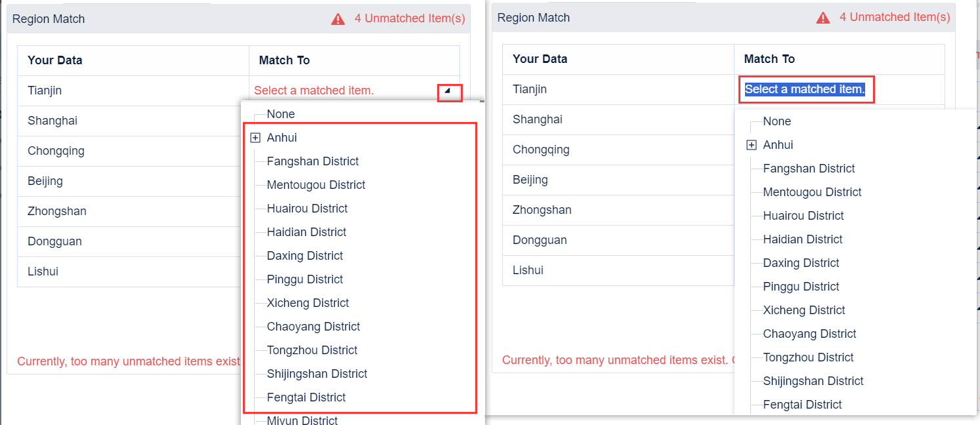Image resolution: width=980 pixels, height=425 pixels.
Task: Click the Dongguan cell in the table
Action: 55,241
